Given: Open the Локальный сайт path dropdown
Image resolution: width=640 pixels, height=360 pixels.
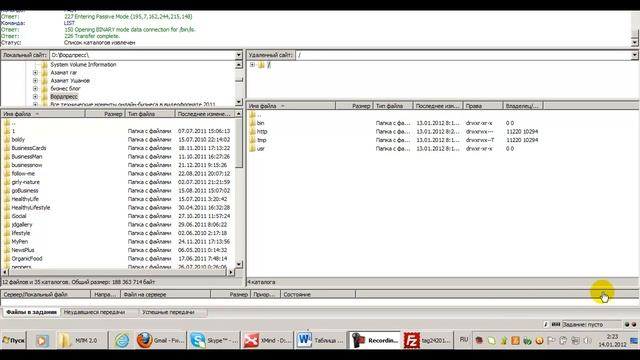Looking at the screenshot, I should tap(239, 55).
